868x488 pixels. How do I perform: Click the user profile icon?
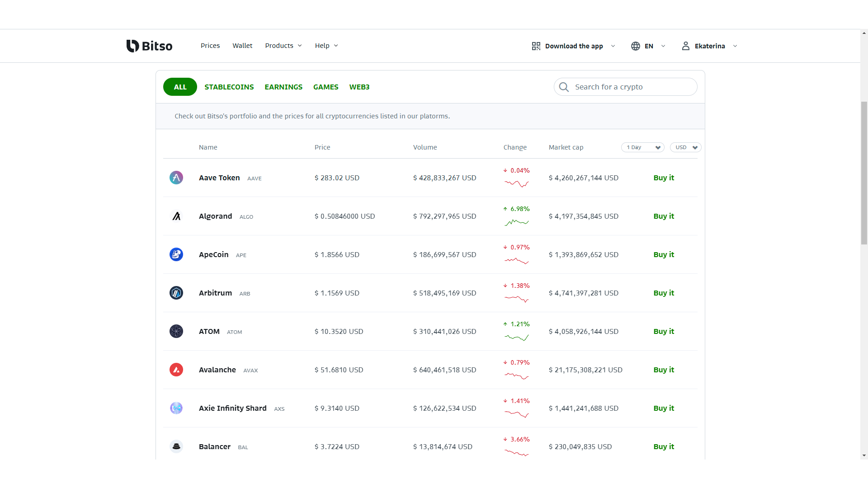pyautogui.click(x=686, y=46)
